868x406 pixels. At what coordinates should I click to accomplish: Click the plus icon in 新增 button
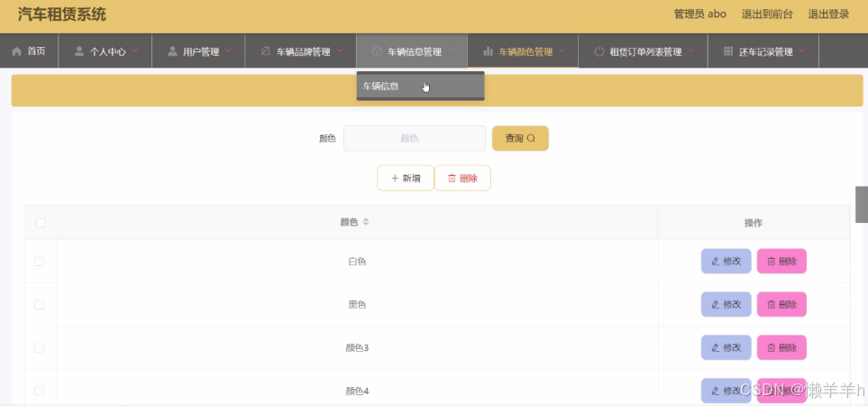click(395, 179)
